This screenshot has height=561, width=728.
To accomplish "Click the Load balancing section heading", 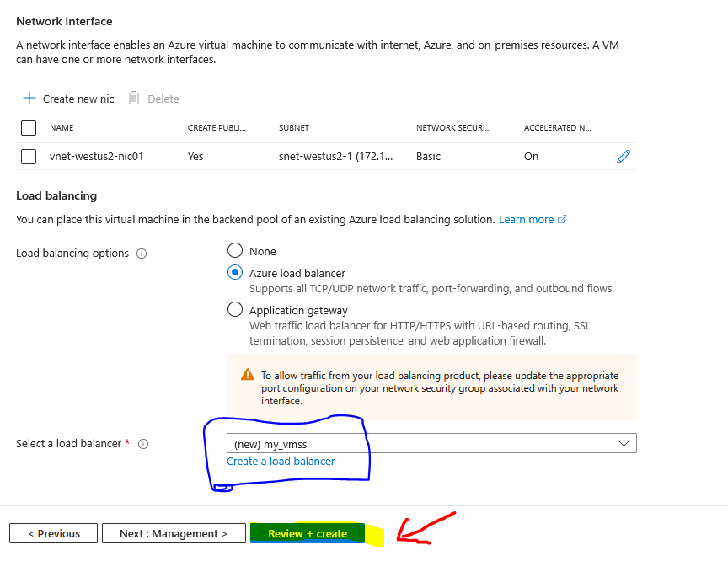I will [56, 195].
